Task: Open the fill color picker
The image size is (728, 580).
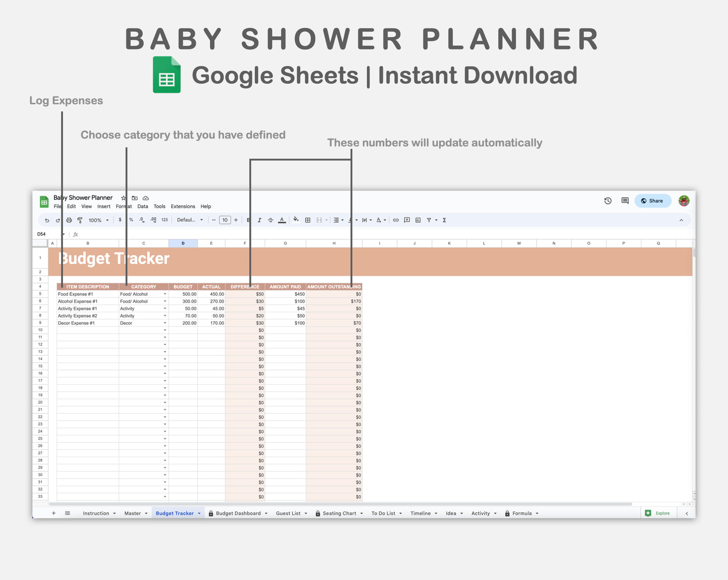Action: click(x=296, y=220)
